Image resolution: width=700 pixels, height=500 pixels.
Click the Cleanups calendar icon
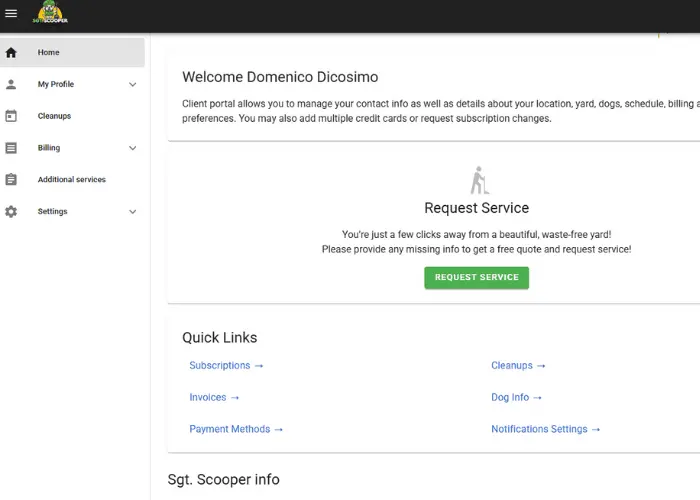coord(11,116)
